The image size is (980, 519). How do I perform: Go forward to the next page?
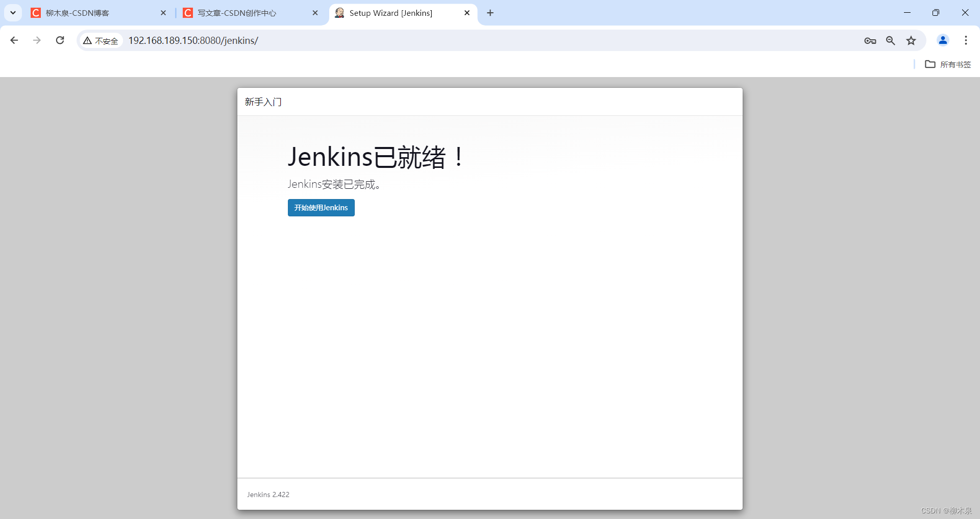(x=37, y=40)
